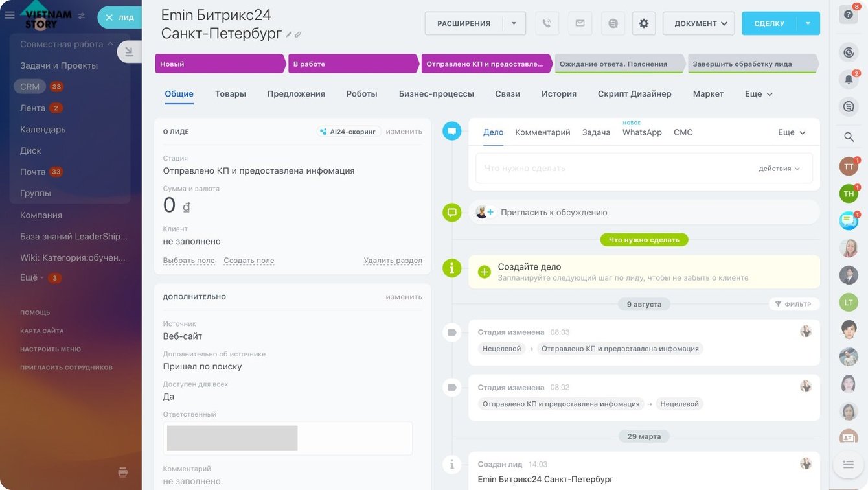
Task: Click green plus icon beside Создайте дело
Action: (x=485, y=272)
